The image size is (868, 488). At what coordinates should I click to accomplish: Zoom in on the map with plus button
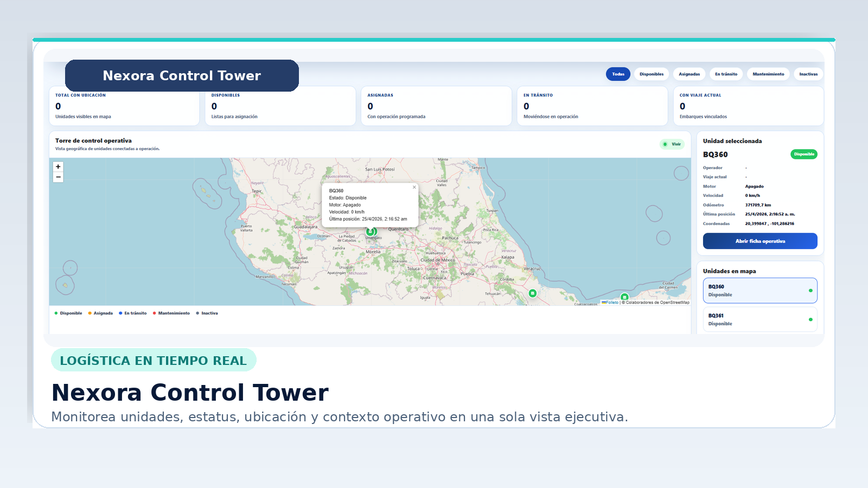(x=58, y=166)
